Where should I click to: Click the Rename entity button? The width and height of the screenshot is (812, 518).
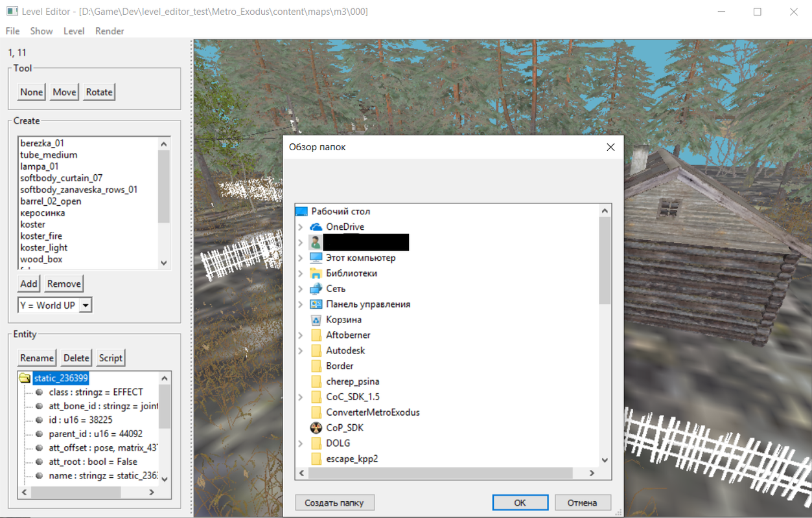(37, 358)
